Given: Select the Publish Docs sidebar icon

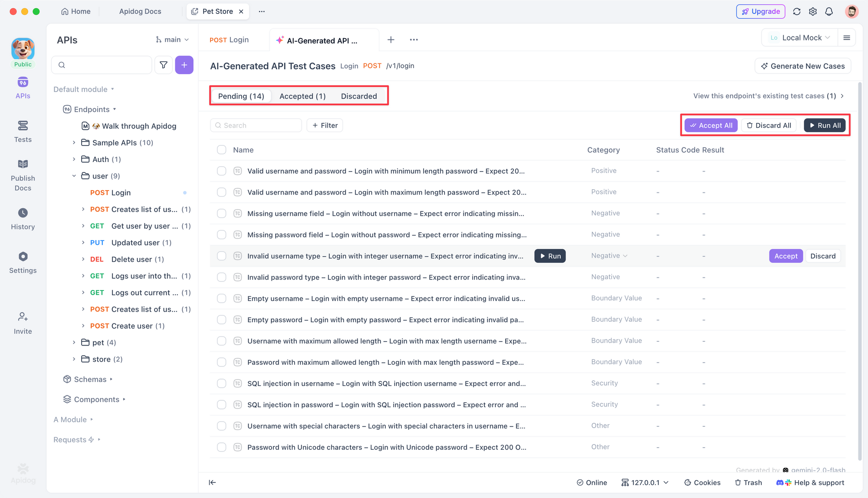Looking at the screenshot, I should 23,171.
